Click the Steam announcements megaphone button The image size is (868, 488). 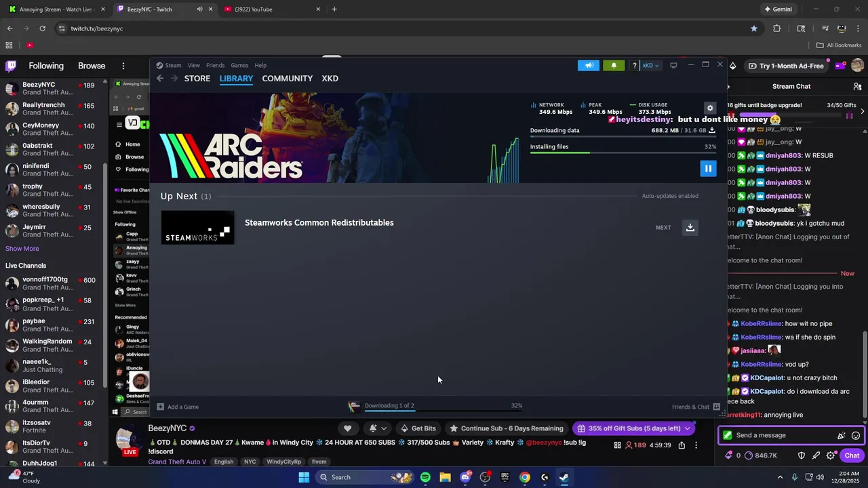[589, 65]
